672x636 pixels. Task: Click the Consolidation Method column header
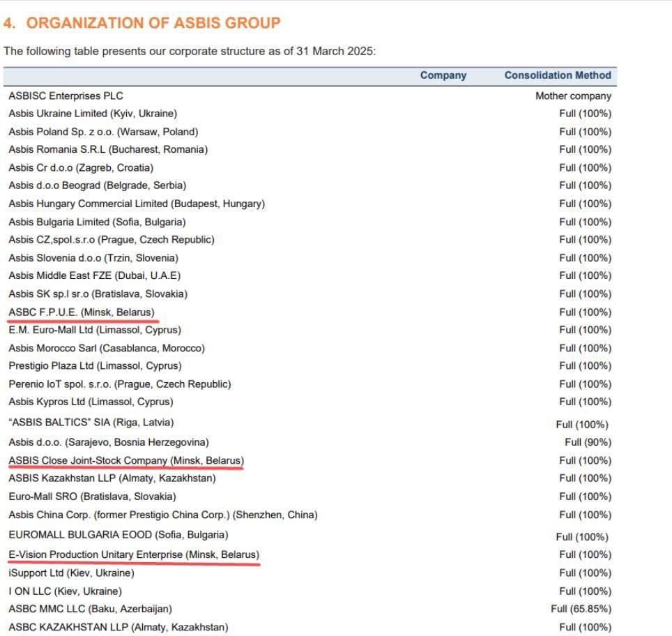coord(557,75)
